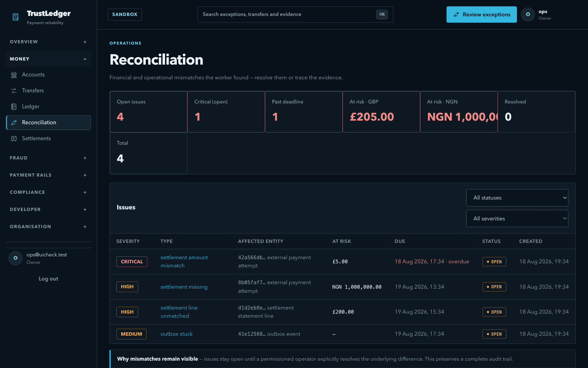Open Ledger via its document icon

(14, 107)
